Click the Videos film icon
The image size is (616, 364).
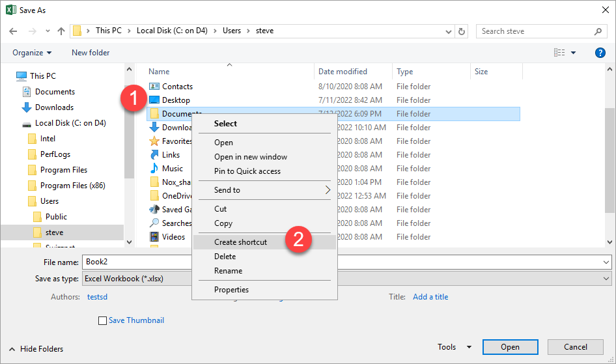click(154, 237)
